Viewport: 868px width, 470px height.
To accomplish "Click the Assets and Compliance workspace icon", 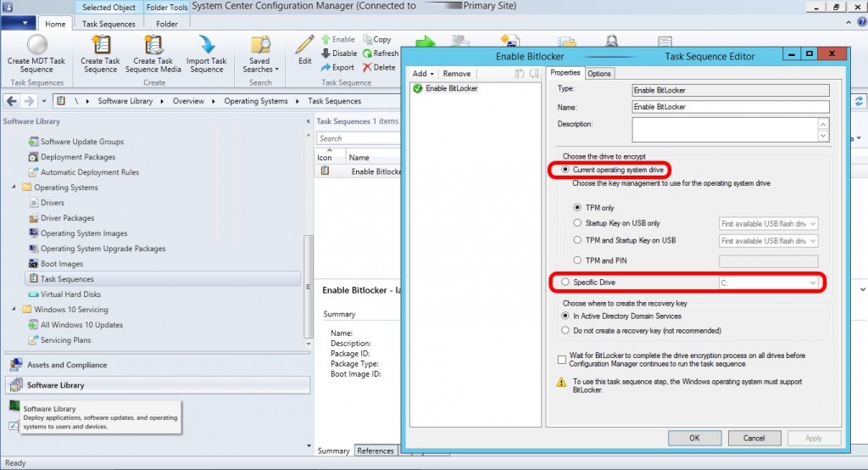I will pos(16,365).
